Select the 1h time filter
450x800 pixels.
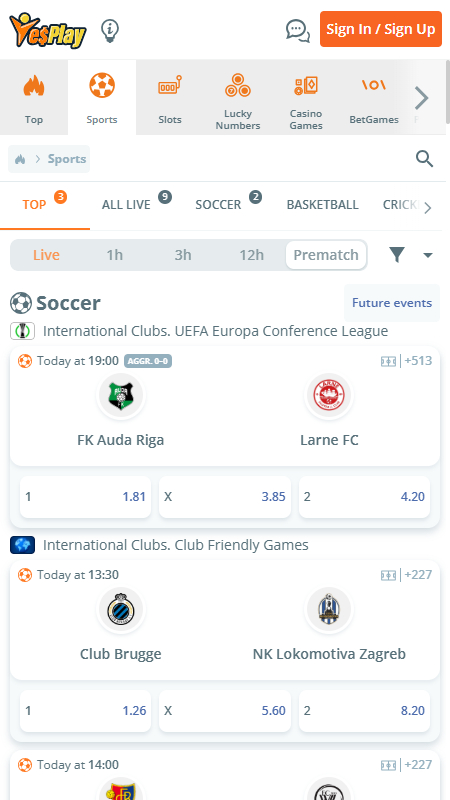click(x=115, y=255)
